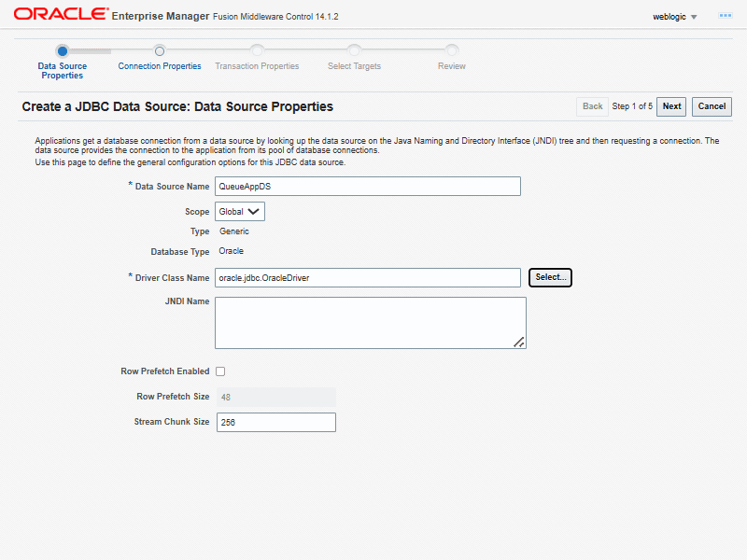Go to Connection Properties step label
The height and width of the screenshot is (560, 747).
[160, 66]
